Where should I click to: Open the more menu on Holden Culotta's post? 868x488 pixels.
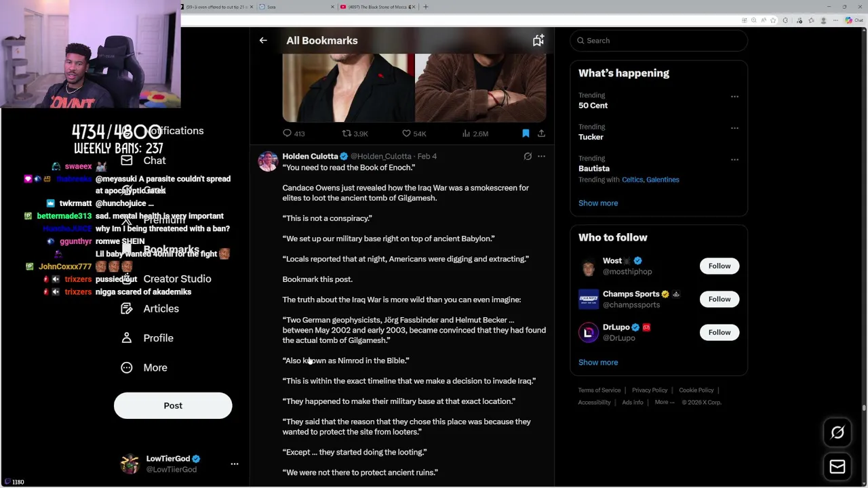(x=541, y=157)
